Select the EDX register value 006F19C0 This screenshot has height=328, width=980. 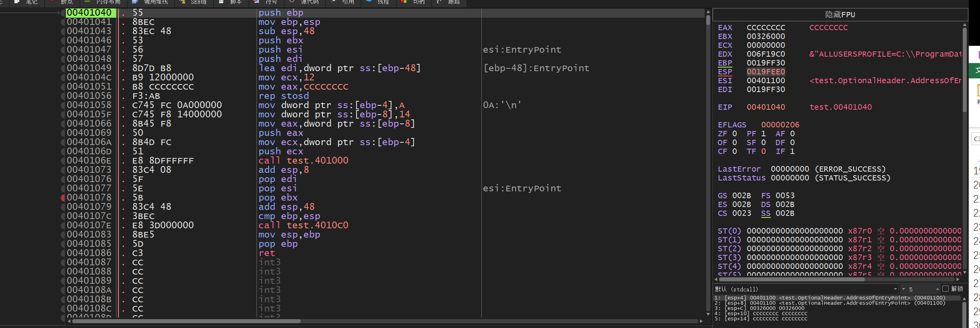[x=766, y=54]
